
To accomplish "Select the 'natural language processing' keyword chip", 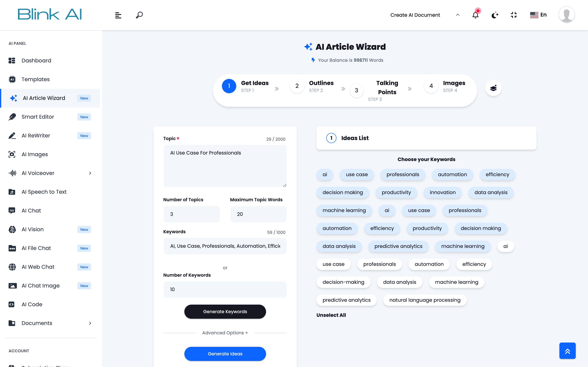I will click(x=425, y=300).
